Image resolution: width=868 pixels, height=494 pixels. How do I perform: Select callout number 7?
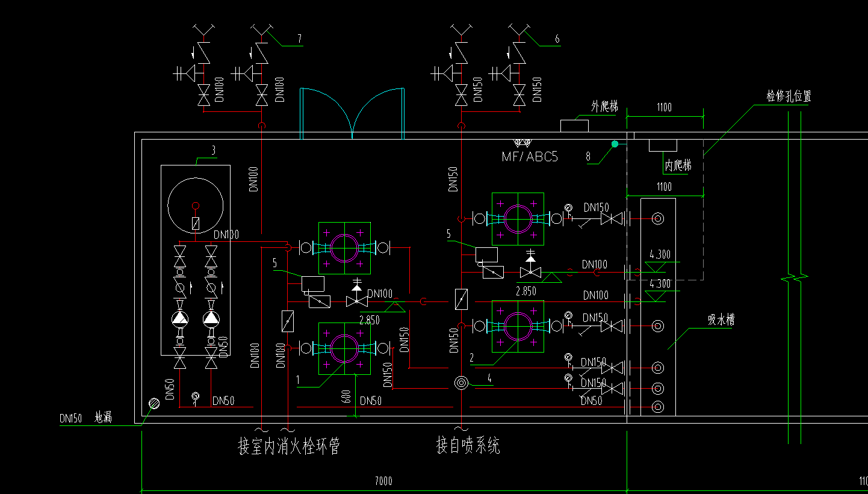tap(299, 39)
